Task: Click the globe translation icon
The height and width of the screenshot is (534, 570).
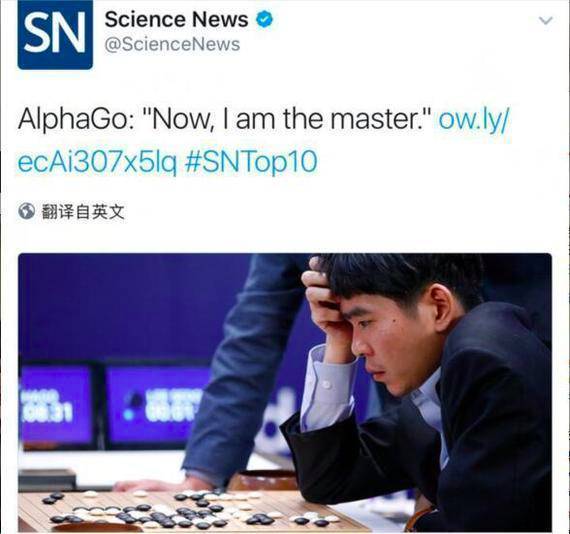Action: coord(26,212)
